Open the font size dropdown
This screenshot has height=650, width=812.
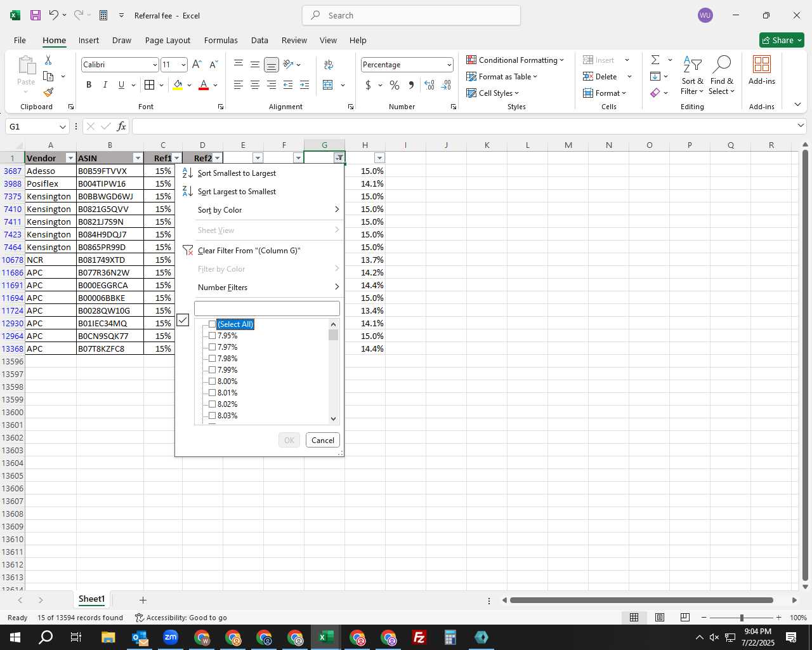[x=183, y=65]
